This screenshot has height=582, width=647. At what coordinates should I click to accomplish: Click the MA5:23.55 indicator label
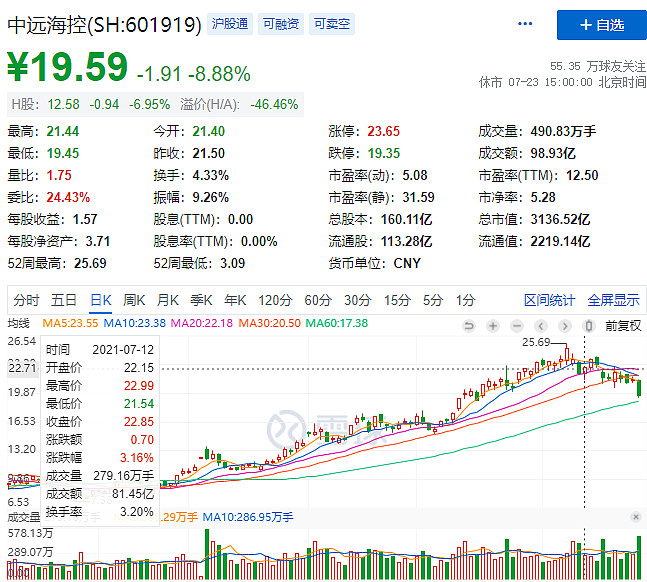coord(70,323)
